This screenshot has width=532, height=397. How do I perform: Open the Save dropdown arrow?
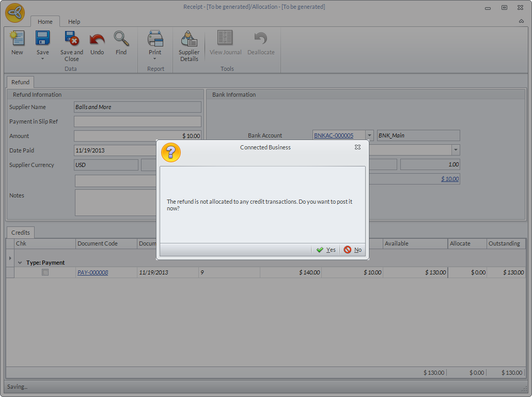(42, 59)
